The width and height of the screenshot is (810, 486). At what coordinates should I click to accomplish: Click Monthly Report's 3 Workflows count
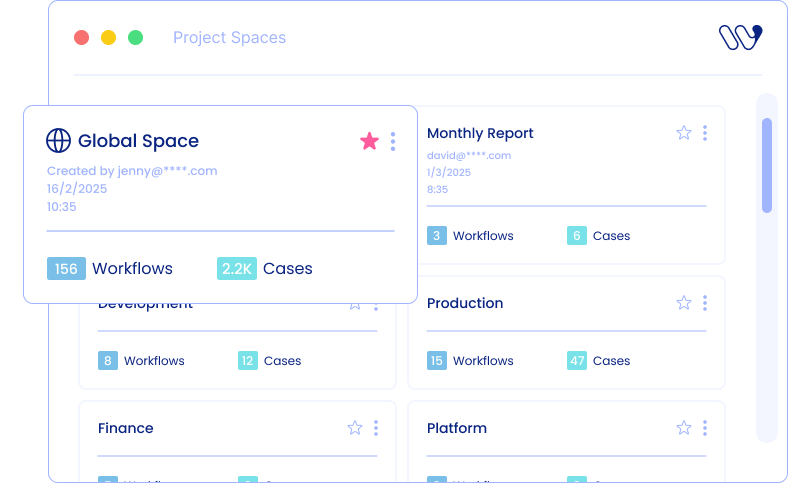coord(437,236)
